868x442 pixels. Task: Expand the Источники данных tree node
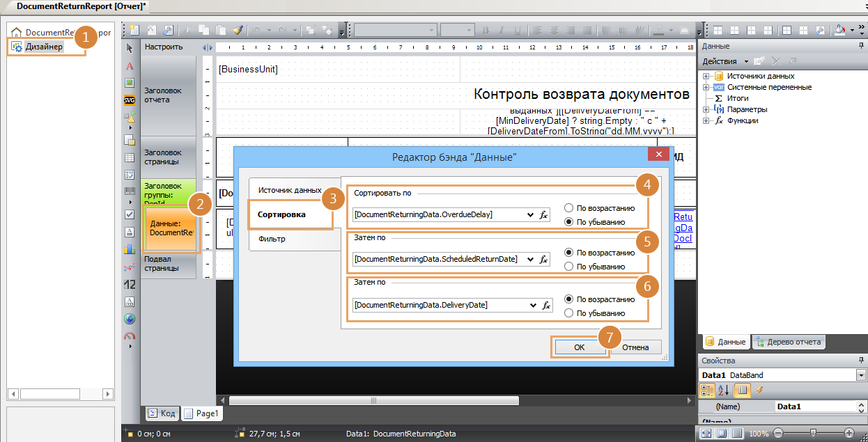pyautogui.click(x=706, y=77)
